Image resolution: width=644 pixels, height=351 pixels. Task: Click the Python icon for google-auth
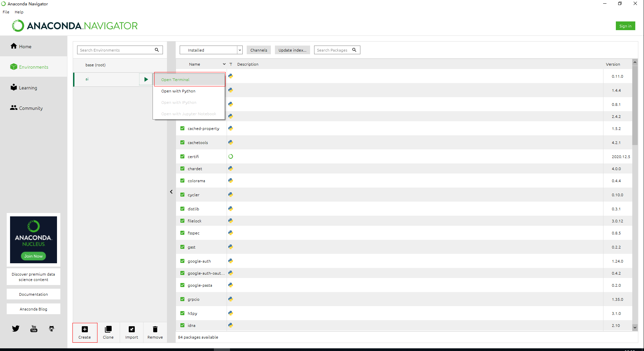[231, 261]
